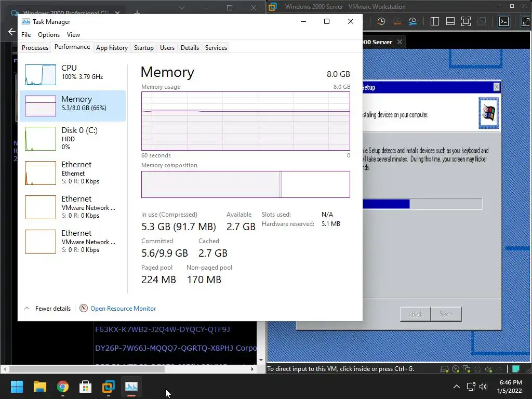Image resolution: width=532 pixels, height=399 pixels.
Task: Open VMware console view icon
Action: coord(504,22)
